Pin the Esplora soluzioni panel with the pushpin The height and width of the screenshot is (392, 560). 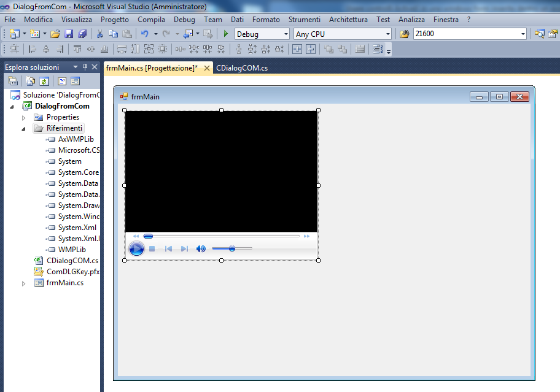tap(85, 67)
